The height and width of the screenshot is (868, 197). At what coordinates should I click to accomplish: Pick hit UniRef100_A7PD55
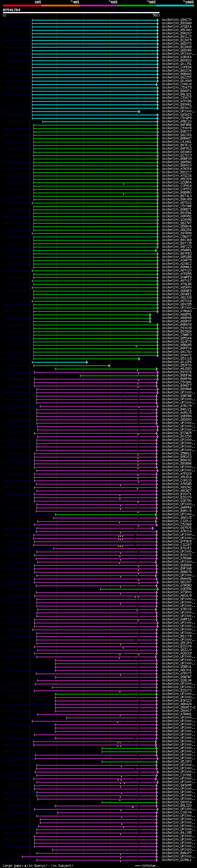coord(177,274)
